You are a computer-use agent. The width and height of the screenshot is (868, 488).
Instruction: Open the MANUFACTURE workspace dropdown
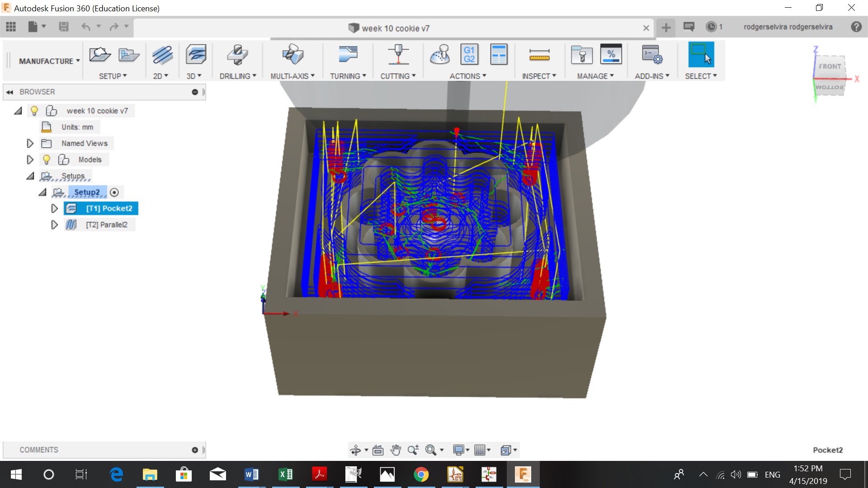click(x=49, y=61)
